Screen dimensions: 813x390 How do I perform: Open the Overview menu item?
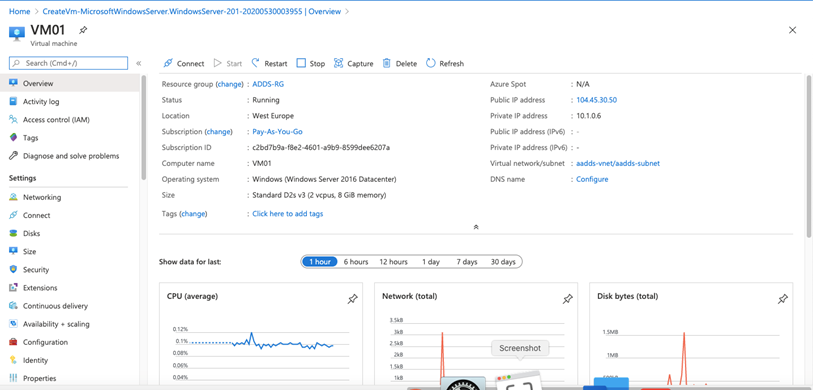coord(70,83)
